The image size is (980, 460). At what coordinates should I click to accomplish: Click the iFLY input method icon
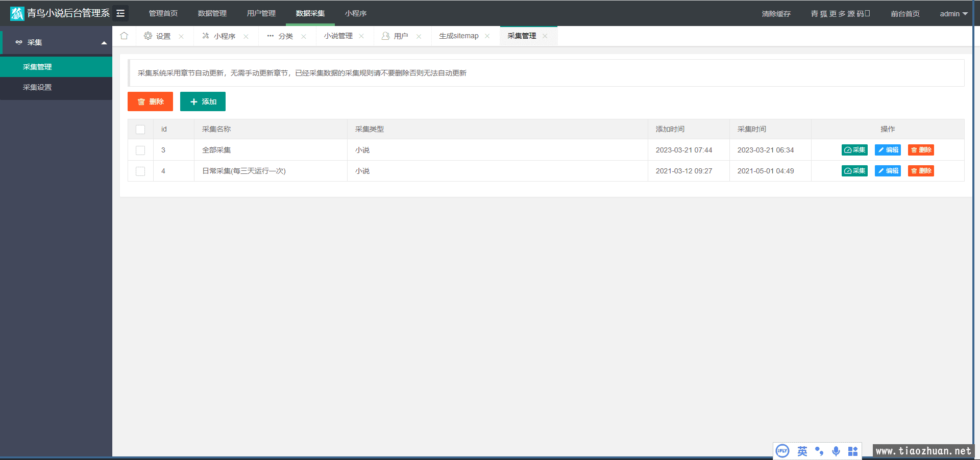point(782,451)
